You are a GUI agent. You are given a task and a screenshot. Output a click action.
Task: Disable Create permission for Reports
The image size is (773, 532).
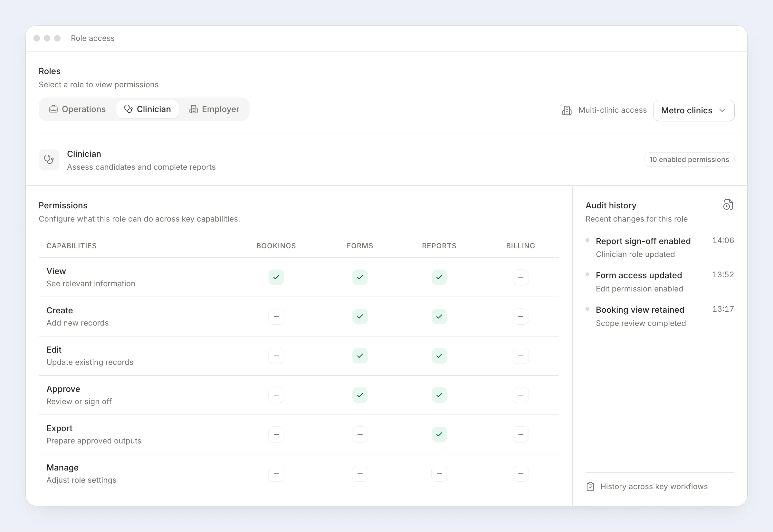(x=439, y=317)
